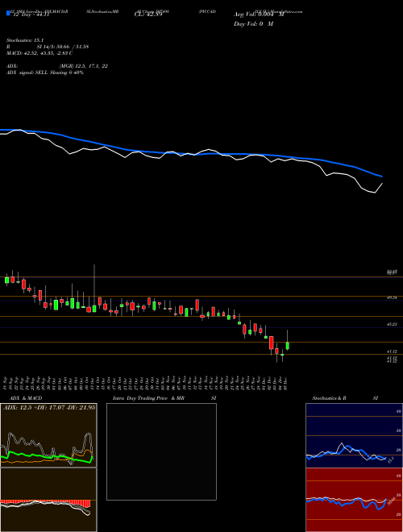
Task: Click the 'MACD: 42.52, 45.35, -2.83' line
Action: (39, 53)
